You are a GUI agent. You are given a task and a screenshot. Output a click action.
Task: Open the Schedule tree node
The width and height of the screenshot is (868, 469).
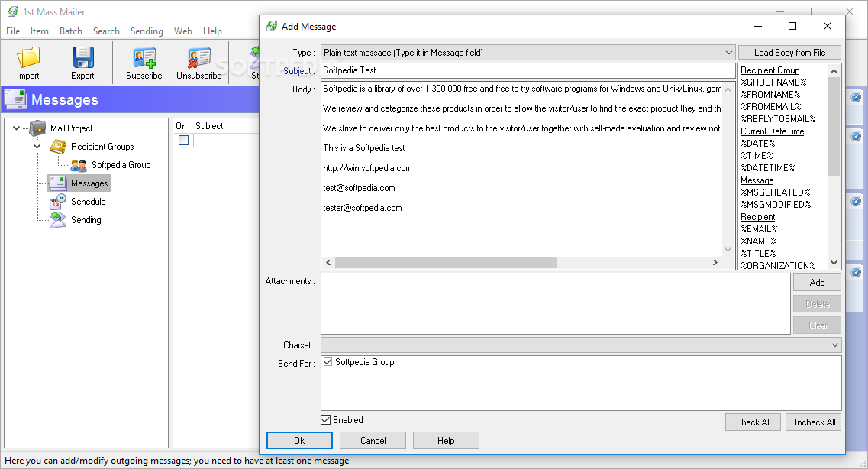[x=88, y=202]
